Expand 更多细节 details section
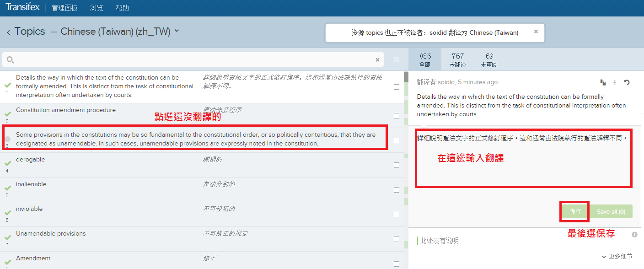The width and height of the screenshot is (644, 269). point(617,257)
